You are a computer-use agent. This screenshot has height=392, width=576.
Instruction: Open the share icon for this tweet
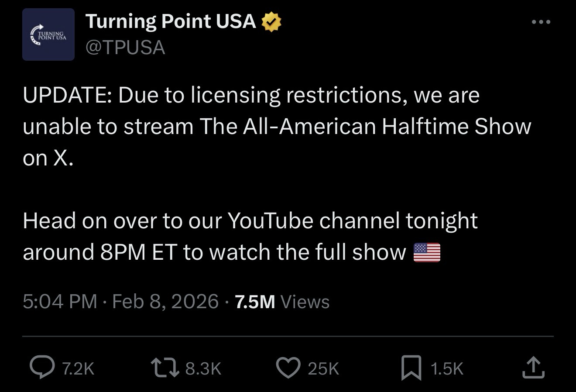(533, 367)
